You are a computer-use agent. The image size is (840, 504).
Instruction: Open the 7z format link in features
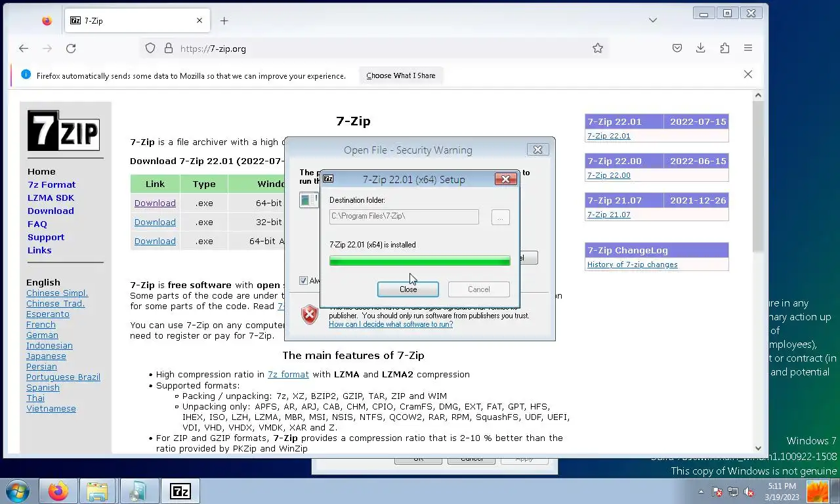coord(288,374)
